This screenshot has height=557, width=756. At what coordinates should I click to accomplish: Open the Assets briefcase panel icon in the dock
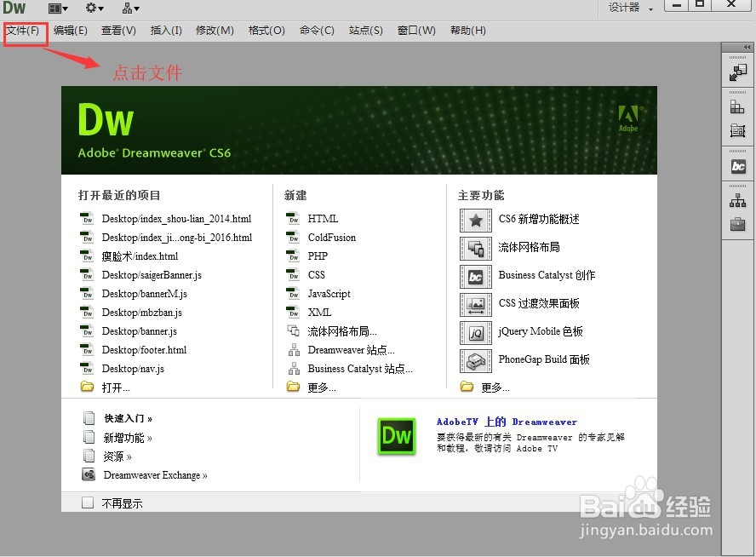(x=737, y=224)
